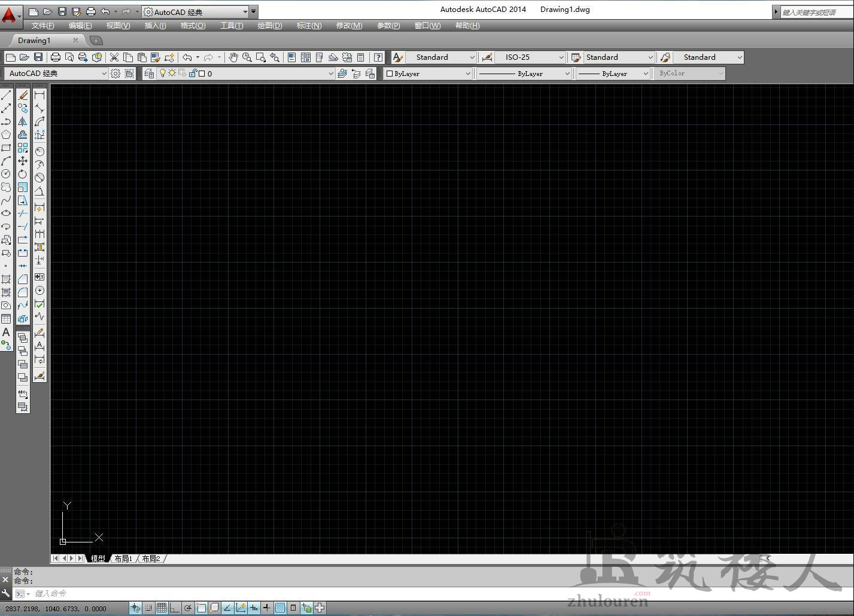Click the Plot printer icon in standard toolbar

pyautogui.click(x=56, y=57)
